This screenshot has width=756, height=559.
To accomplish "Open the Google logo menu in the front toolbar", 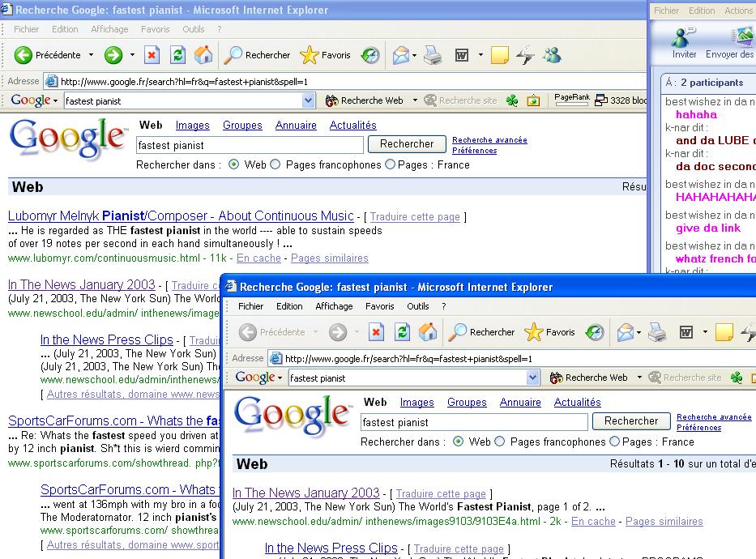I will coord(259,378).
